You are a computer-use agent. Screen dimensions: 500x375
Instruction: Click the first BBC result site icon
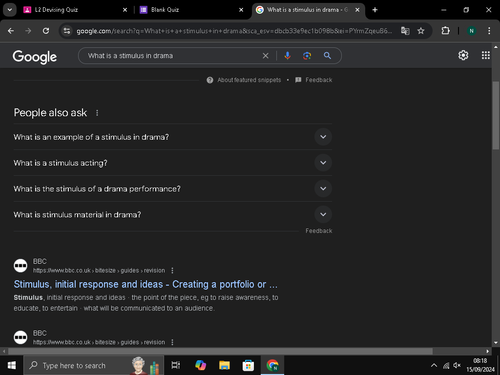point(20,266)
